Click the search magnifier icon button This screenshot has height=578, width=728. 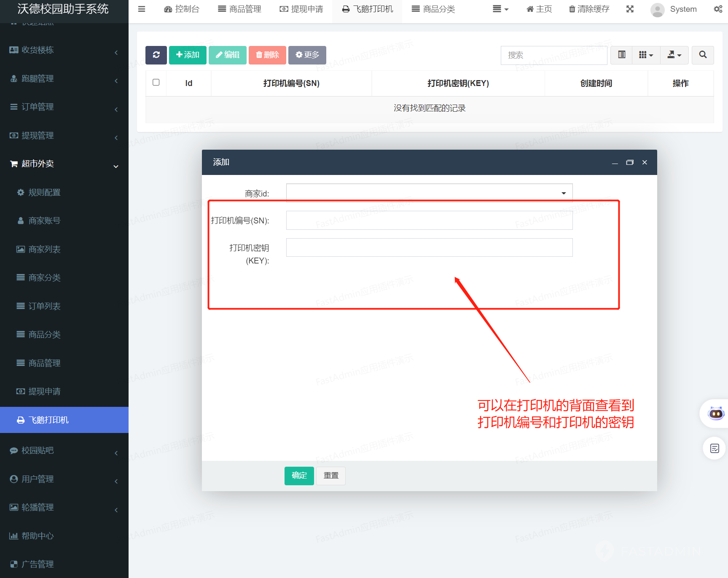[x=703, y=55]
